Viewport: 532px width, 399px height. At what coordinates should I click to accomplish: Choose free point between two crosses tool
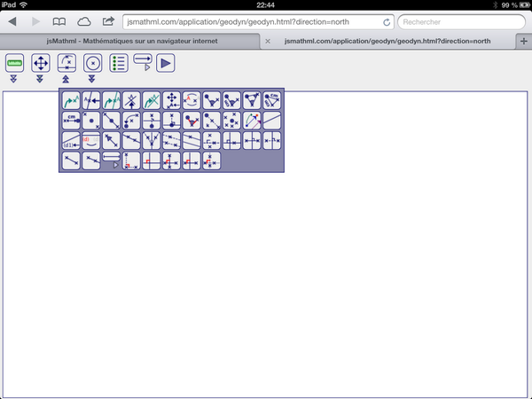(x=91, y=121)
